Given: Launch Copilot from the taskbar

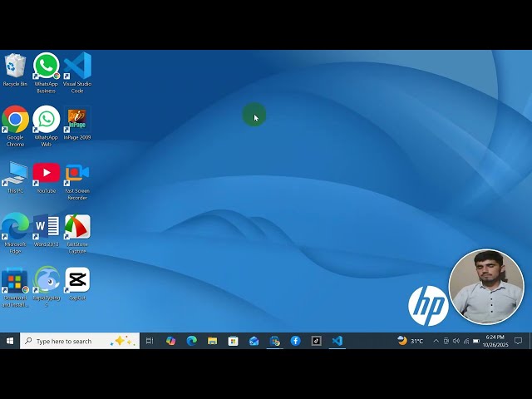Looking at the screenshot, I should click(170, 341).
